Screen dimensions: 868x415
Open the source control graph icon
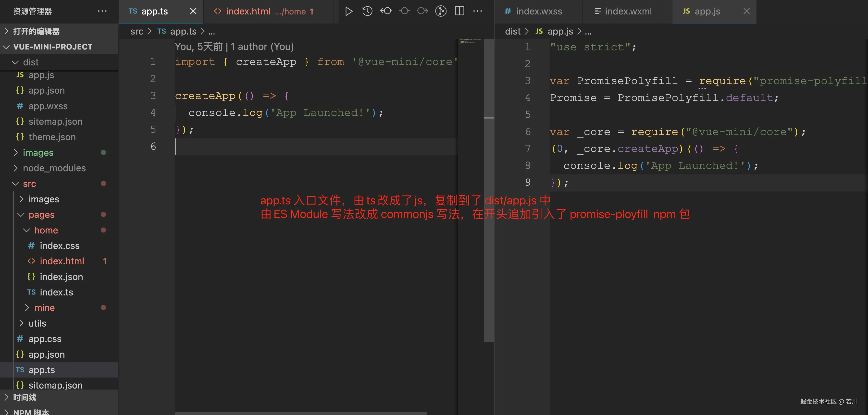(x=440, y=11)
